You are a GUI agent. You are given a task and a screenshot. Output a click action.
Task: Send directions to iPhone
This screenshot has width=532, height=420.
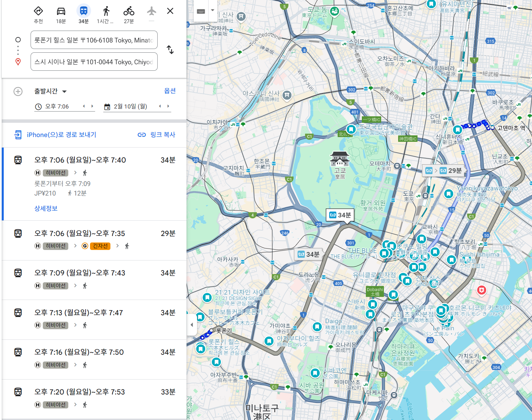(55, 135)
